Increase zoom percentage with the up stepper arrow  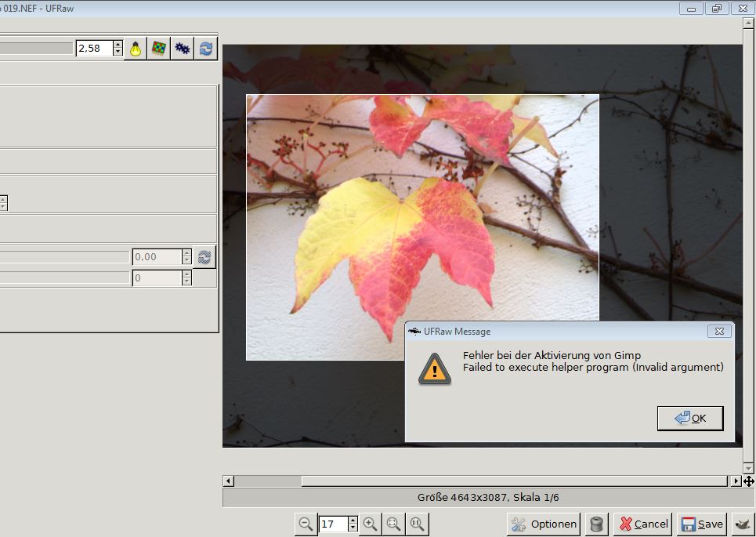(x=353, y=520)
